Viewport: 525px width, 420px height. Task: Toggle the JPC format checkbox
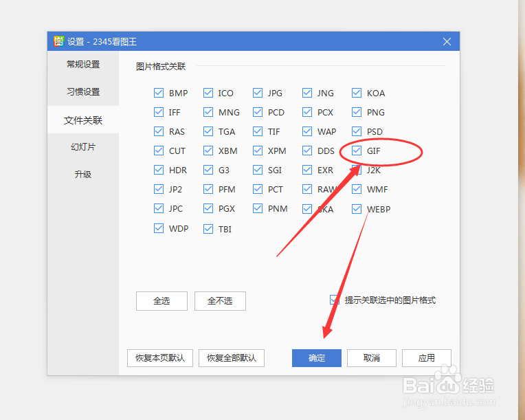[159, 208]
